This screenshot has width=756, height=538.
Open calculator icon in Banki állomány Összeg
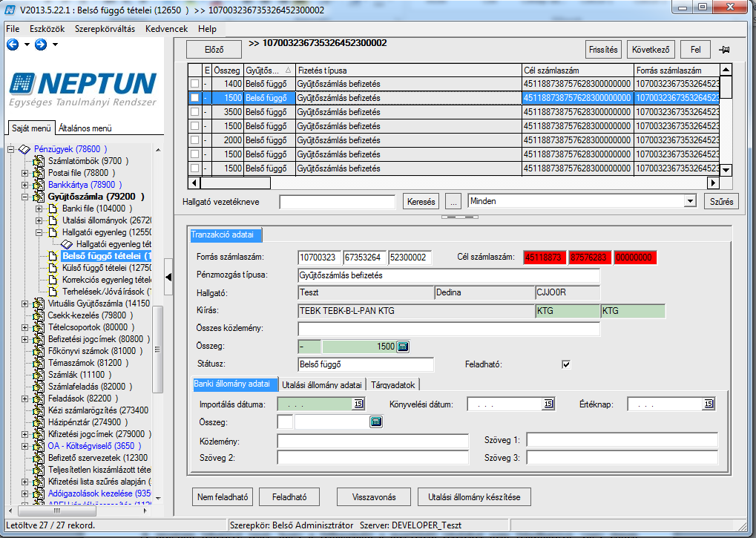point(376,422)
